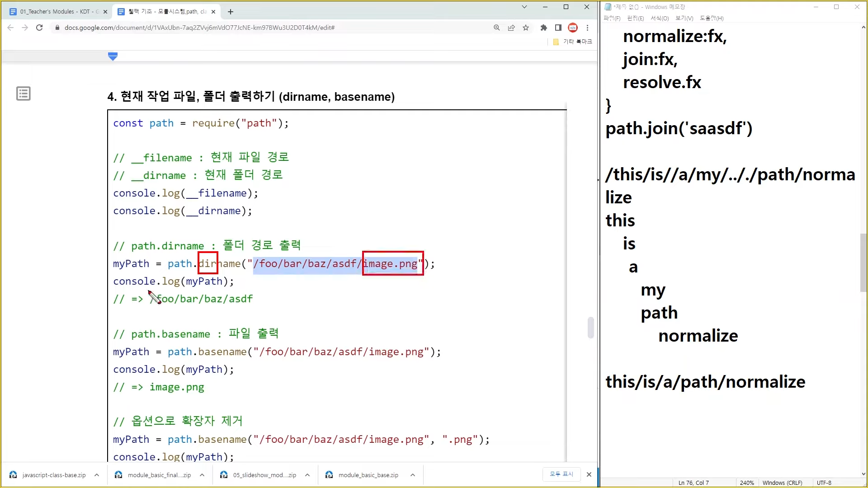This screenshot has height=488, width=868.
Task: Click the red extension icon in the toolbar
Action: (x=573, y=28)
